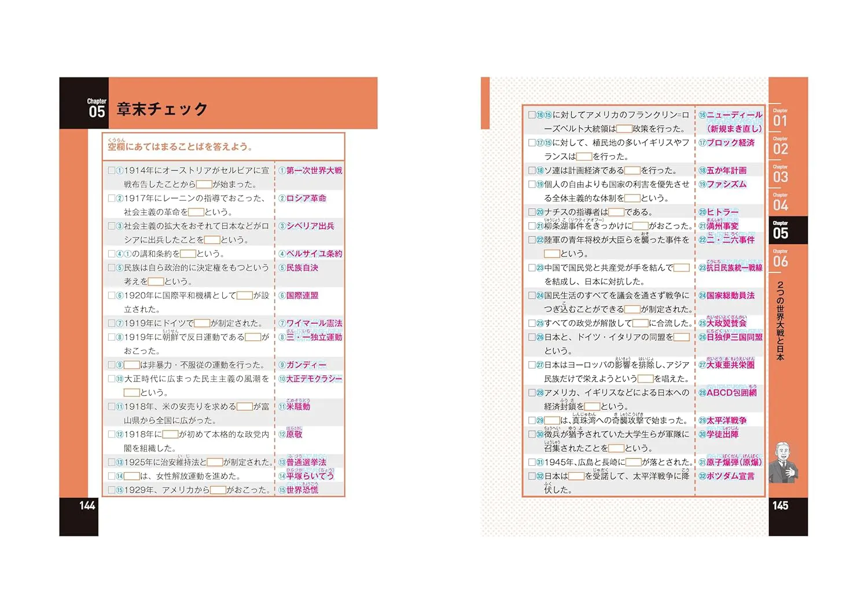The image size is (868, 614).
Task: Click the blank answer box in question ㉙
Action: click(552, 421)
